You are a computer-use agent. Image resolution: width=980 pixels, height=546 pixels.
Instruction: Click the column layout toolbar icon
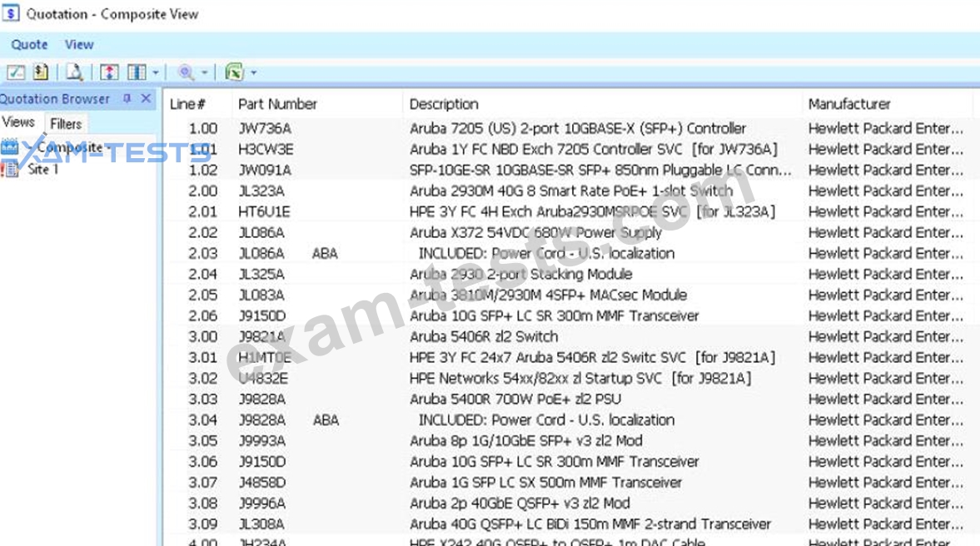tap(137, 72)
